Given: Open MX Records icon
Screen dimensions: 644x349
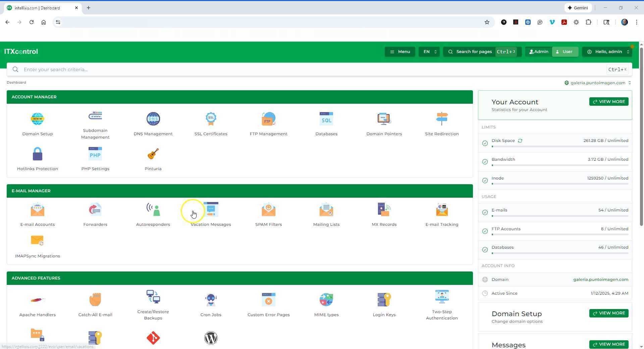Looking at the screenshot, I should [x=384, y=209].
